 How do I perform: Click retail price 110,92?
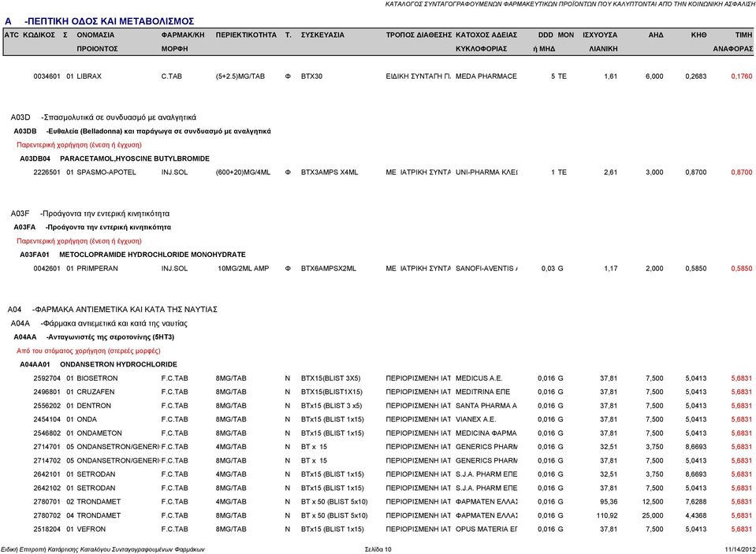point(606,516)
